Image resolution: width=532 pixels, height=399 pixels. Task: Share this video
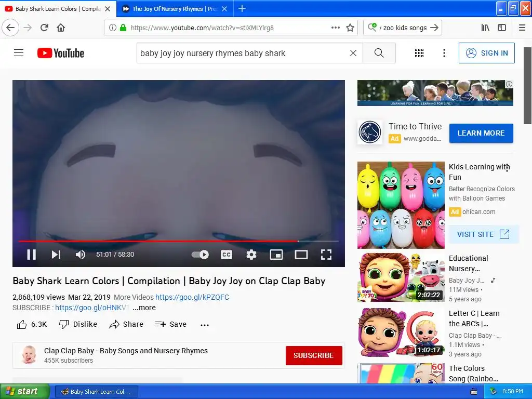(126, 324)
